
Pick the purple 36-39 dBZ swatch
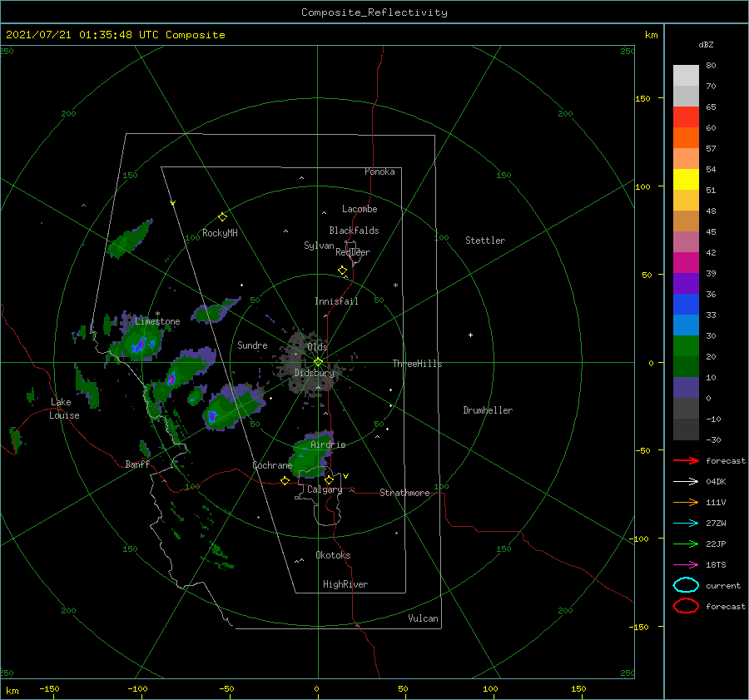point(686,284)
